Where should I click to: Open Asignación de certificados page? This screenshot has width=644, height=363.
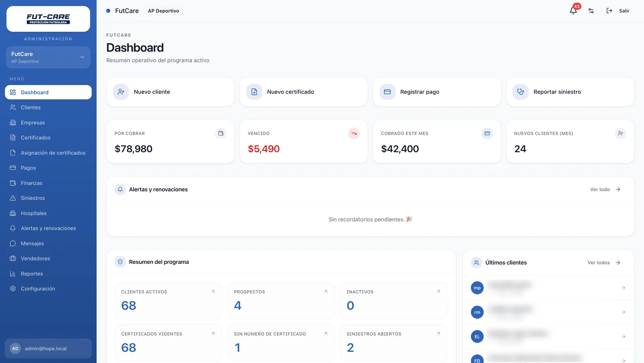tap(48, 153)
